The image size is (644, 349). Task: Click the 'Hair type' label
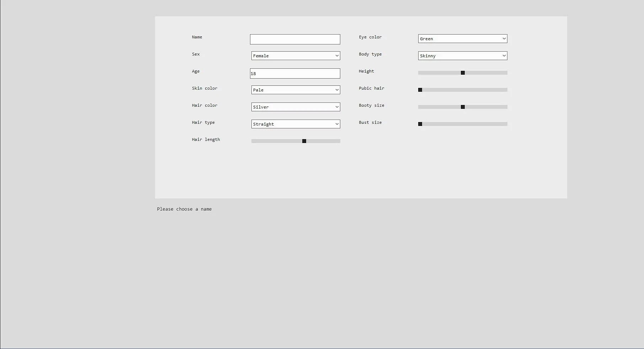[203, 122]
